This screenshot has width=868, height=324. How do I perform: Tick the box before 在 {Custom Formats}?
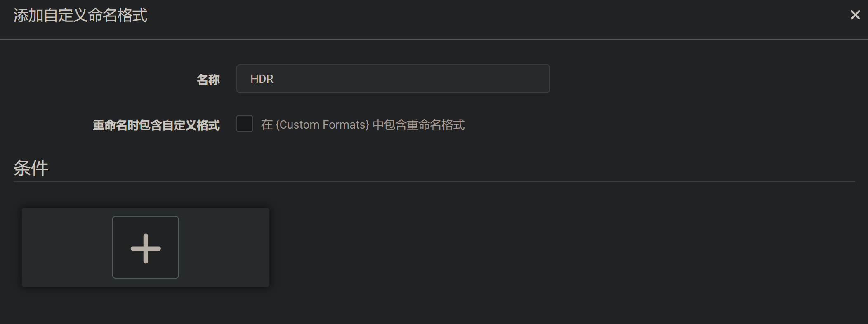coord(245,124)
